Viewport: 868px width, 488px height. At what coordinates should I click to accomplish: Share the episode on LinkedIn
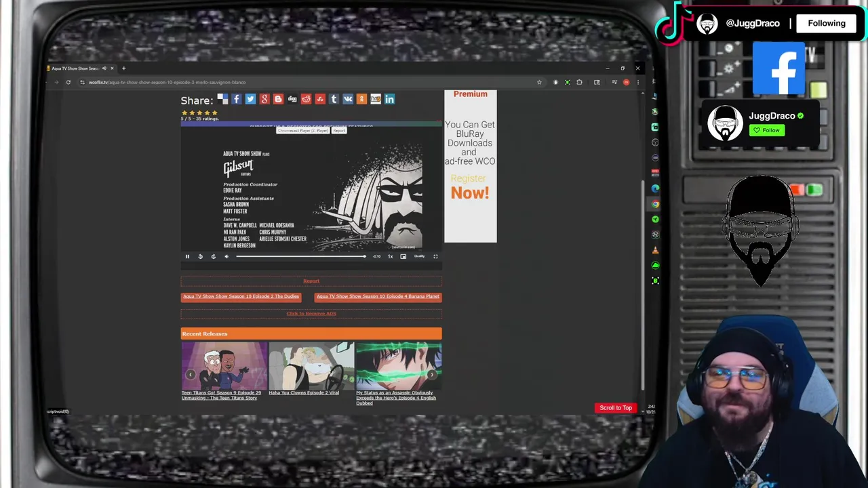click(389, 99)
